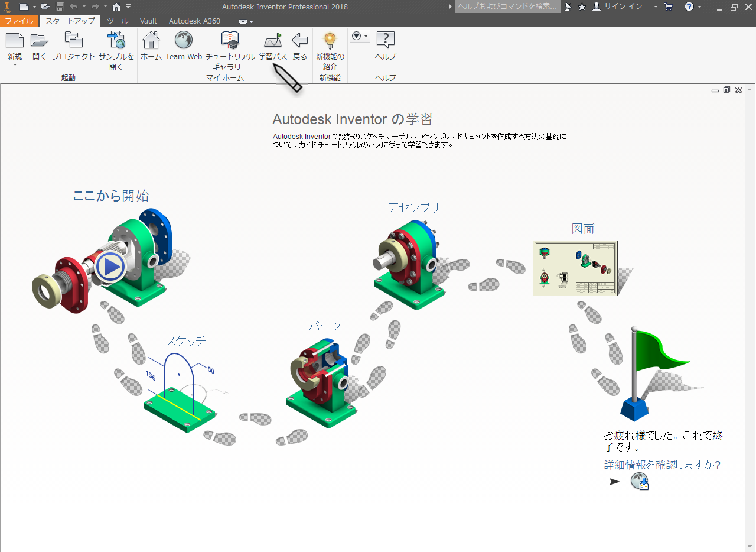Switch to the Vault tab
The height and width of the screenshot is (552, 756).
tap(149, 21)
